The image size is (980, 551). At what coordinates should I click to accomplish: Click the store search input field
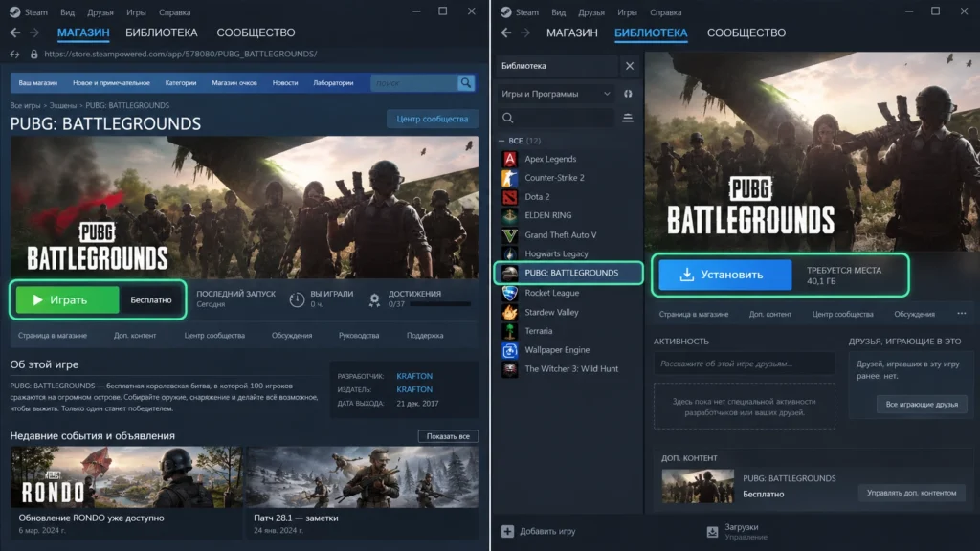(x=414, y=82)
